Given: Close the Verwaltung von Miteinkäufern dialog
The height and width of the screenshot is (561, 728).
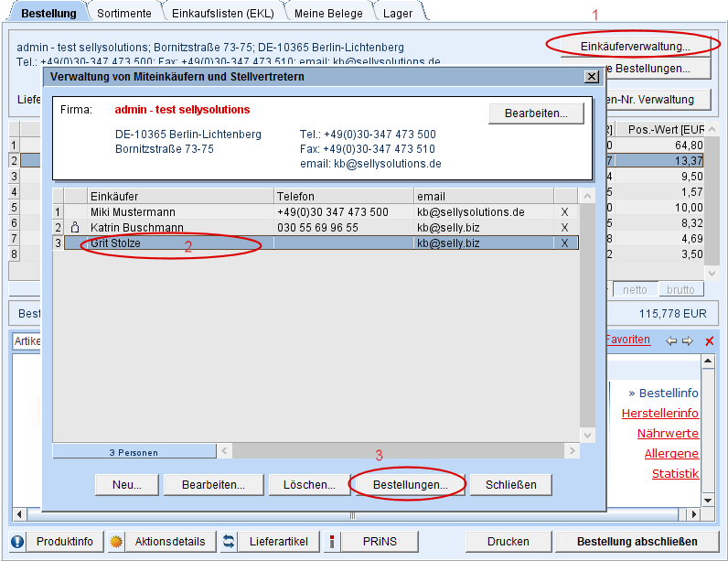Looking at the screenshot, I should point(592,77).
